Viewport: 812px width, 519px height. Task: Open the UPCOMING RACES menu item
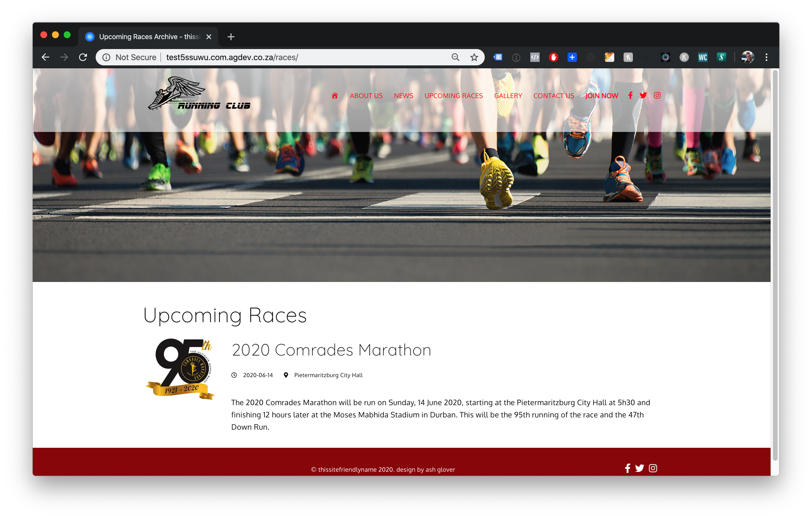click(x=454, y=96)
